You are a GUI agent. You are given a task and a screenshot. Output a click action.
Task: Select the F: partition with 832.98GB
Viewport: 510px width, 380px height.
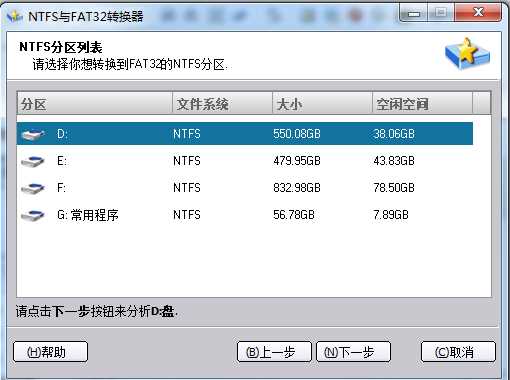click(x=245, y=188)
